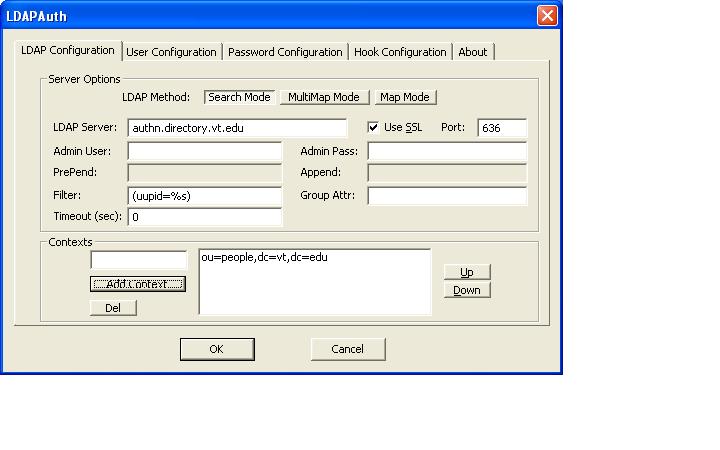
Task: Switch to the User Configuration tab
Action: tap(171, 52)
